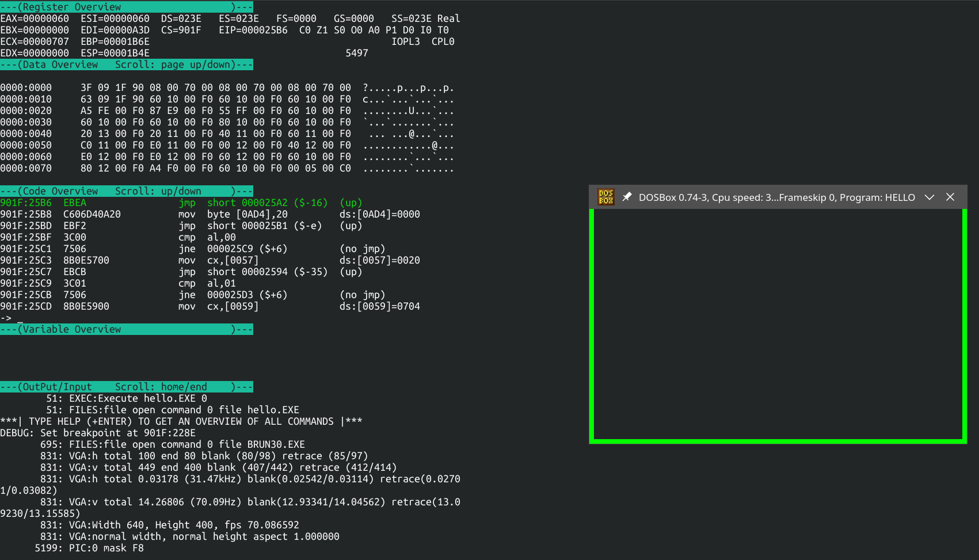This screenshot has height=560, width=979.
Task: Select the Data Overview section header
Action: pos(127,64)
